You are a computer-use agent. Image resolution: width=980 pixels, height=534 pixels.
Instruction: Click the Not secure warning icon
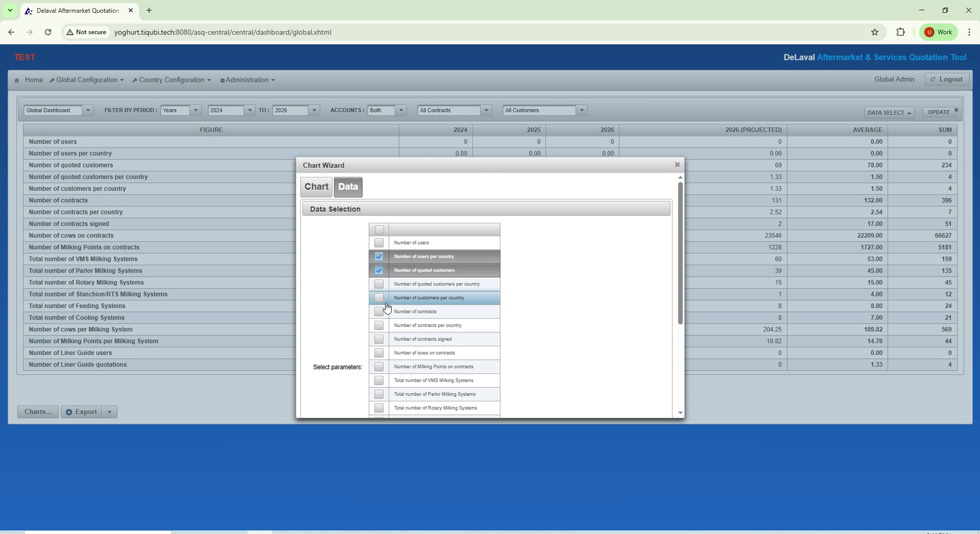(70, 32)
